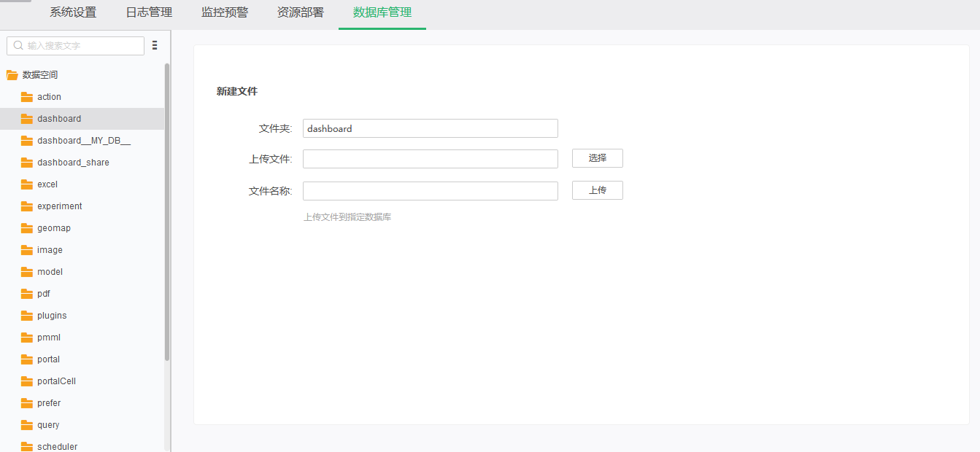
Task: Click the 选择 button to choose a file
Action: click(597, 158)
